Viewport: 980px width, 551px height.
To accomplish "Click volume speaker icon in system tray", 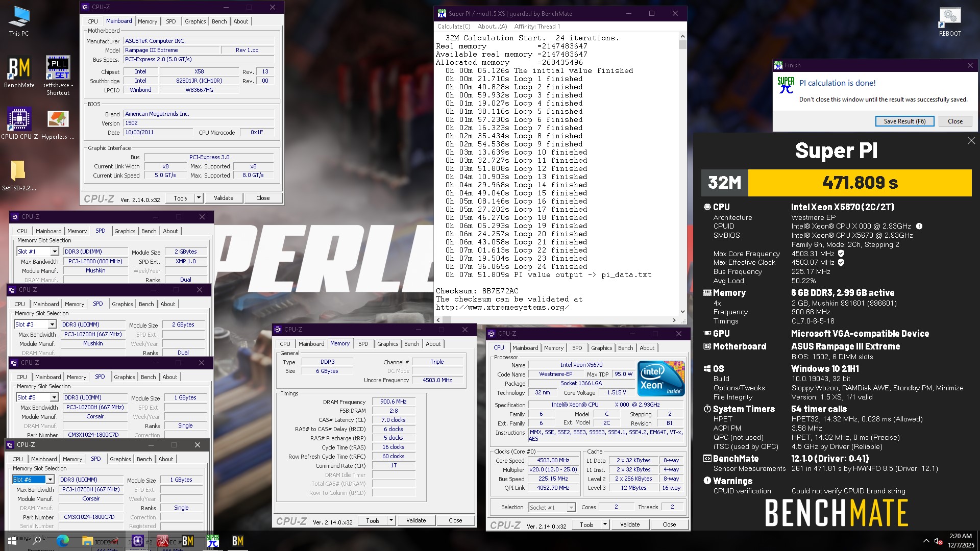I will [938, 541].
